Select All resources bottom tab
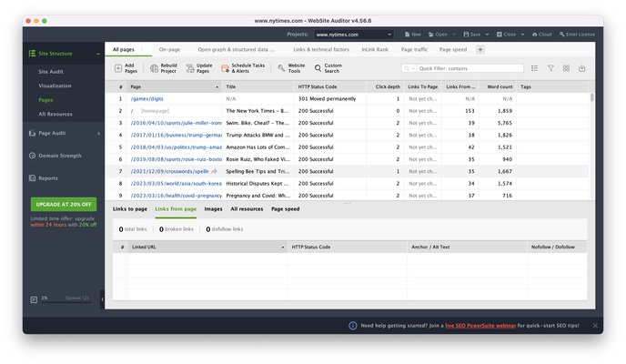 pyautogui.click(x=247, y=208)
